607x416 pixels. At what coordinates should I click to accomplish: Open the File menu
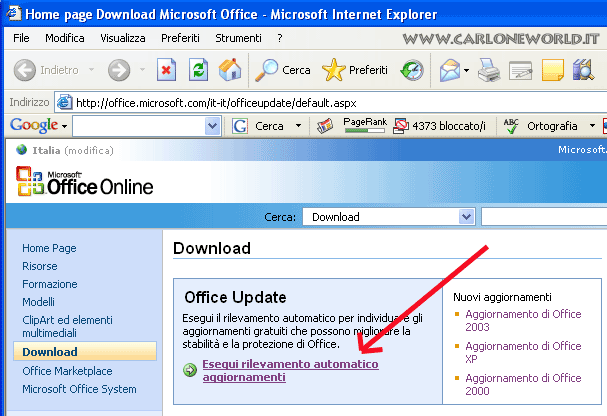click(21, 38)
